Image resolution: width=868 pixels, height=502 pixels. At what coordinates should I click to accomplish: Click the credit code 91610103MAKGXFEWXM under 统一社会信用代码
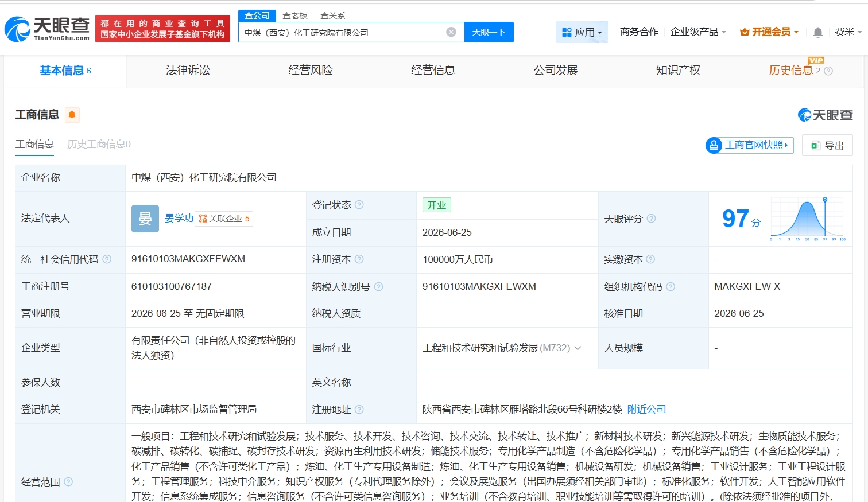coord(188,259)
